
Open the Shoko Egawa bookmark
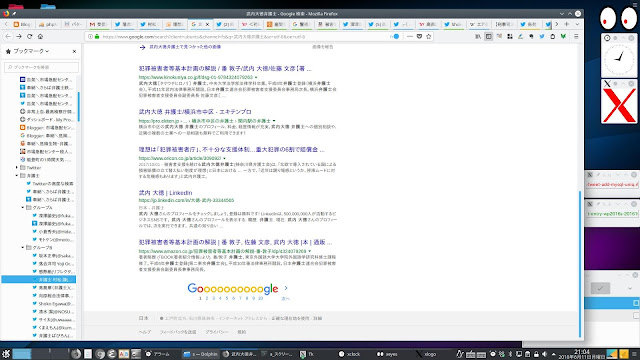click(53, 304)
